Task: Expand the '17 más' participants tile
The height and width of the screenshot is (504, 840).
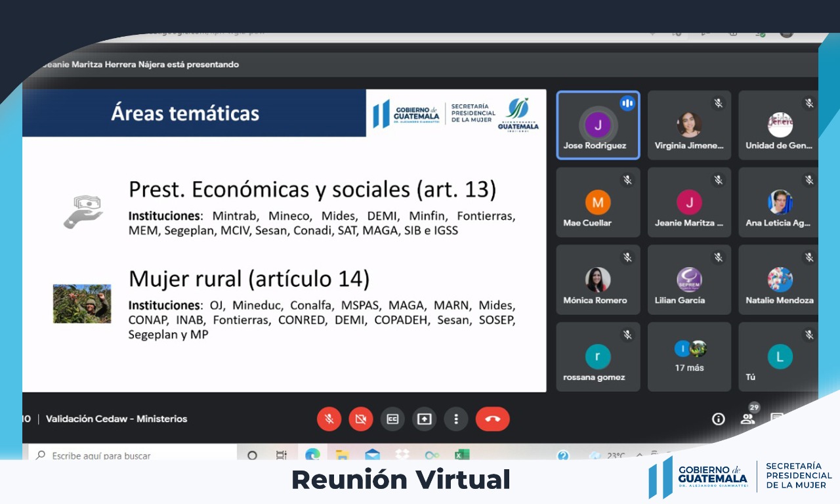Action: [x=689, y=357]
